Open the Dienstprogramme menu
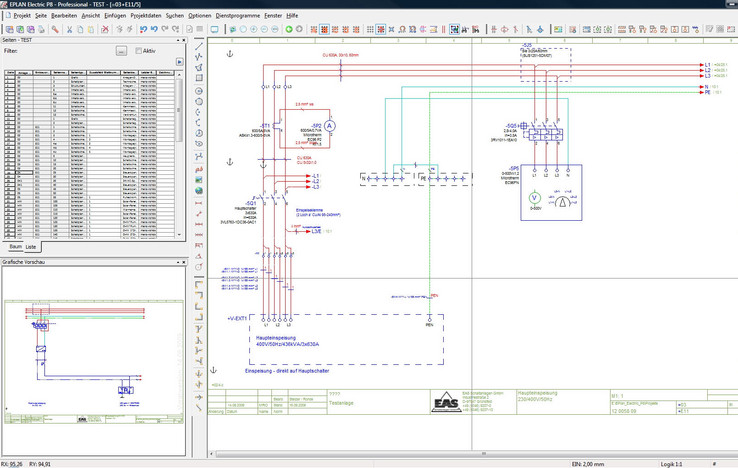The height and width of the screenshot is (468, 738). [237, 16]
